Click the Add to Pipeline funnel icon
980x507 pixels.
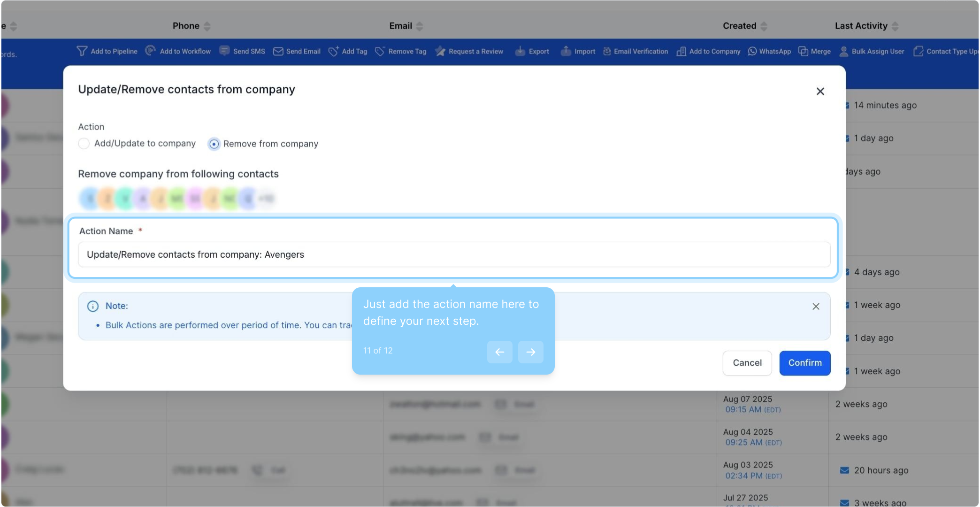coord(82,51)
